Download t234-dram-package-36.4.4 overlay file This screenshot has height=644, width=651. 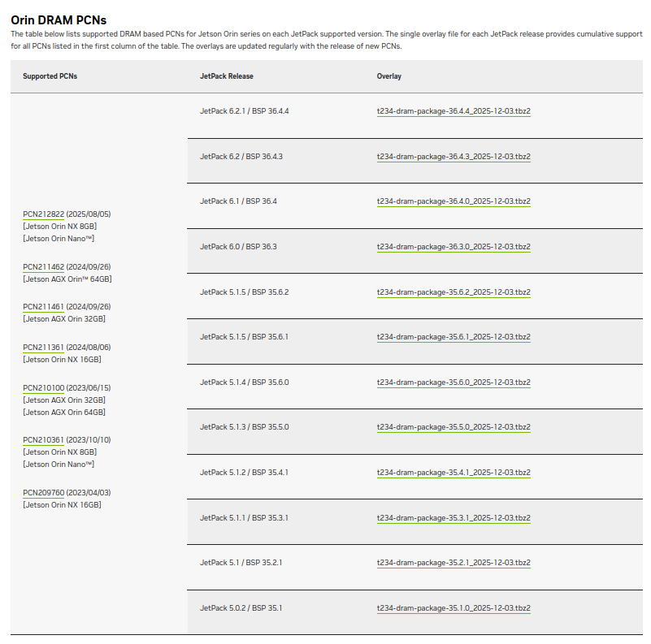pyautogui.click(x=453, y=111)
